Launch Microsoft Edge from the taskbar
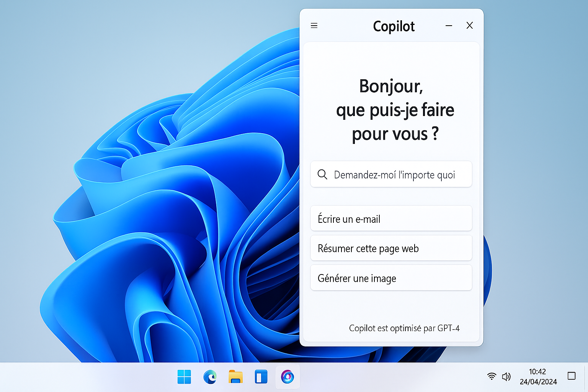 click(x=210, y=377)
